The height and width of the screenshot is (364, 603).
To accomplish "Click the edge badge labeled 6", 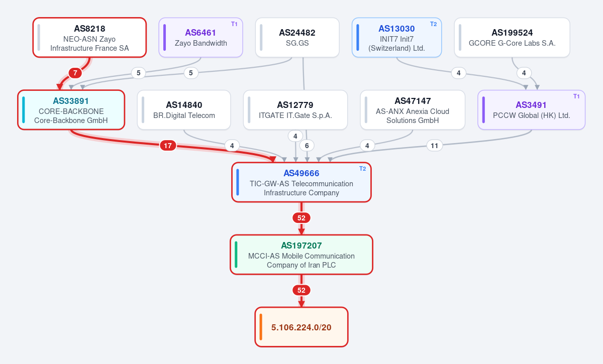I will (307, 146).
